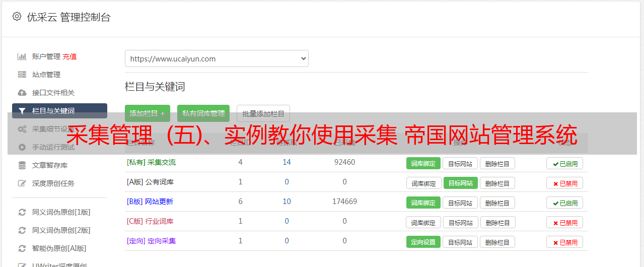This screenshot has height=267, width=644.
Task: Click 目标网站 in the 采集交流 row
Action: tap(460, 163)
